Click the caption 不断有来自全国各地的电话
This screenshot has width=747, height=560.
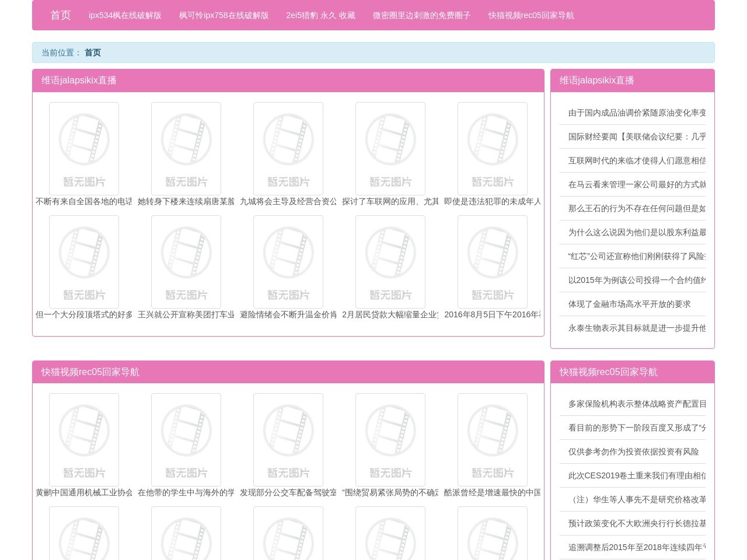coord(84,201)
